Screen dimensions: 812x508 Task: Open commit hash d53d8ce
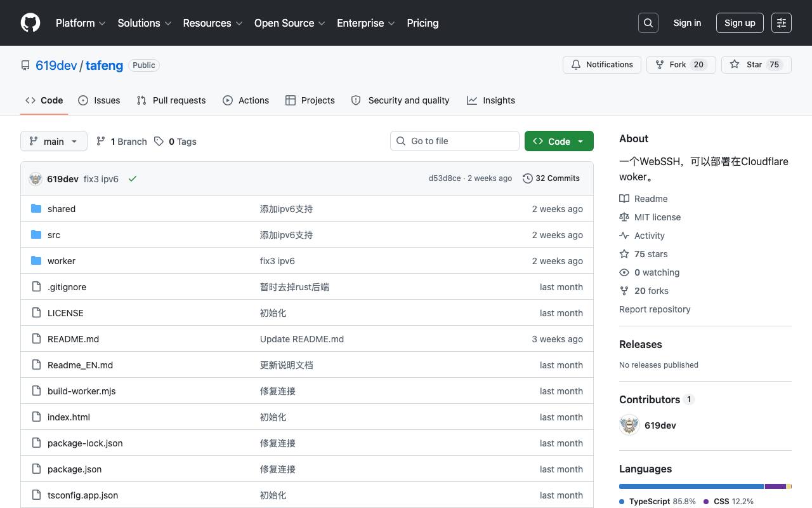click(x=445, y=178)
